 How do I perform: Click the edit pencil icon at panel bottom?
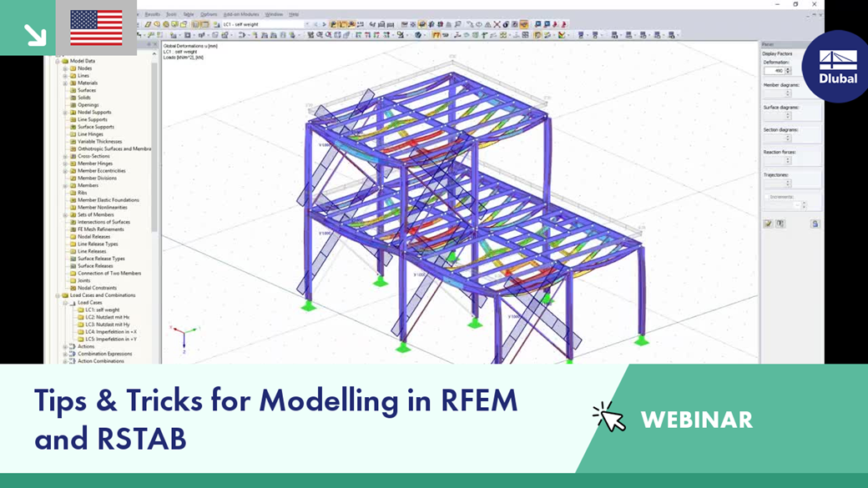coord(769,224)
